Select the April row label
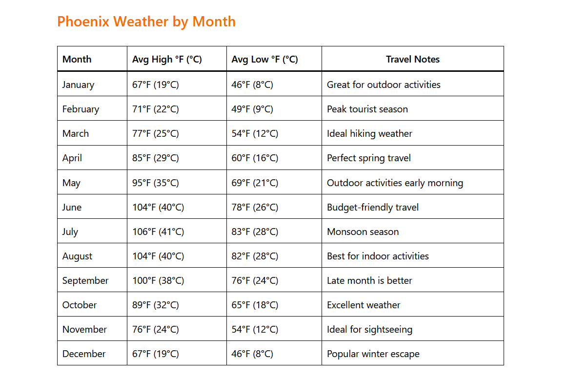The height and width of the screenshot is (382, 588). pyautogui.click(x=72, y=158)
